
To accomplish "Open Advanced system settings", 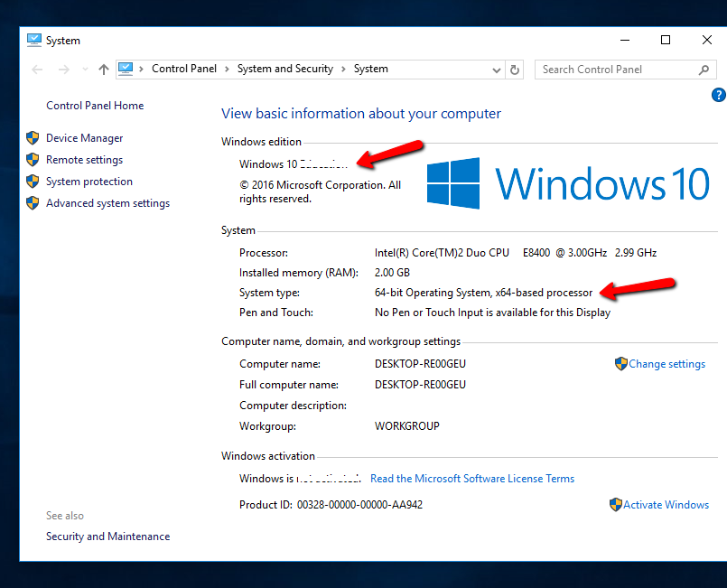I will coord(108,203).
